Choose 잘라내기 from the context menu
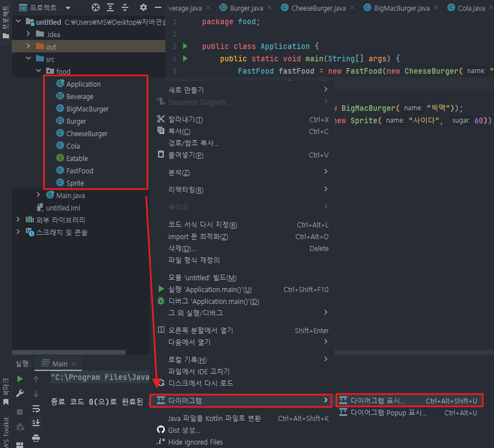This screenshot has height=448, width=494. pyautogui.click(x=242, y=119)
